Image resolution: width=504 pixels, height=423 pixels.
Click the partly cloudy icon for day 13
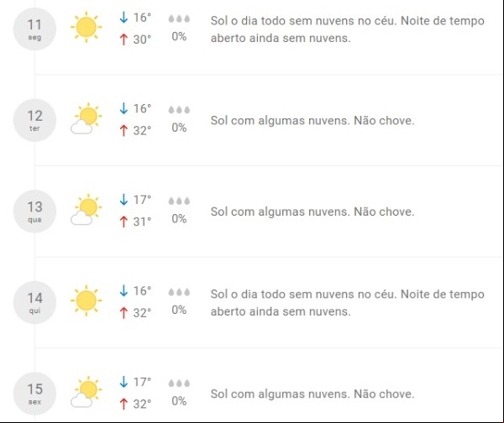pos(87,210)
